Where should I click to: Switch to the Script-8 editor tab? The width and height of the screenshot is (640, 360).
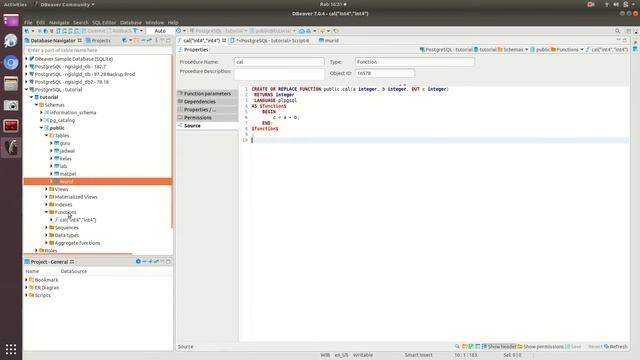pyautogui.click(x=269, y=40)
